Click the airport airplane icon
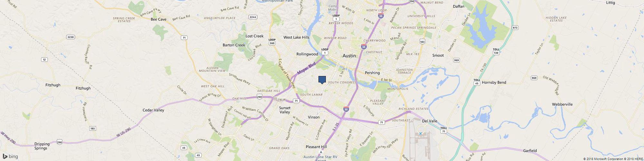The height and width of the screenshot is (161, 644). (421, 133)
